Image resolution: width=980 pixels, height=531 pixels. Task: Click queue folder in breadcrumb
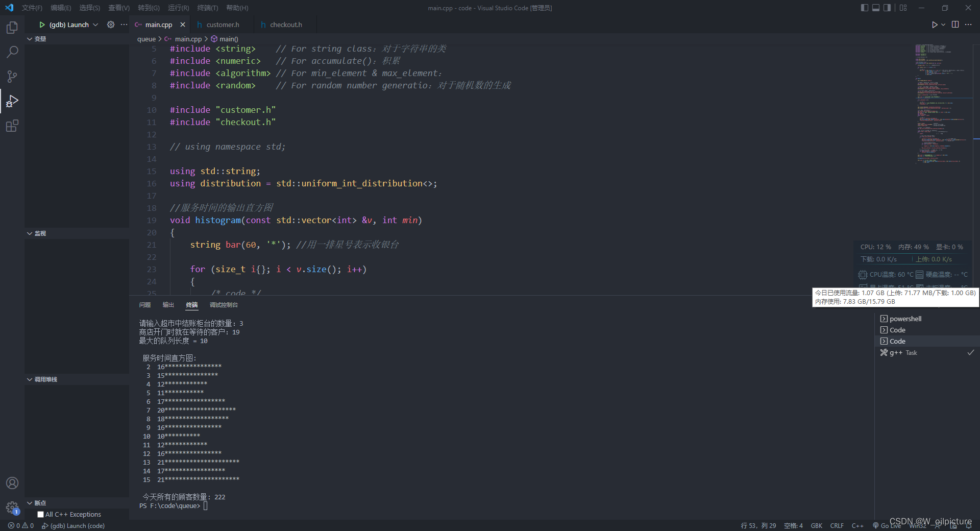pos(146,39)
